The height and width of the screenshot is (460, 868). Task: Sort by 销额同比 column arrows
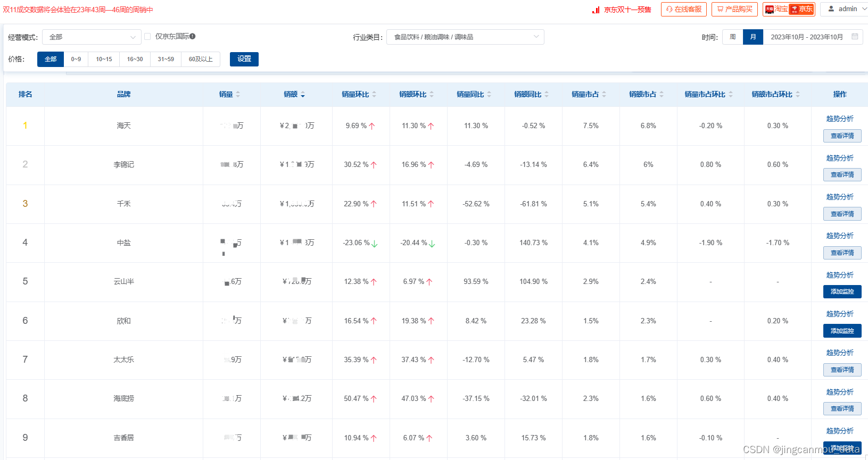(547, 94)
